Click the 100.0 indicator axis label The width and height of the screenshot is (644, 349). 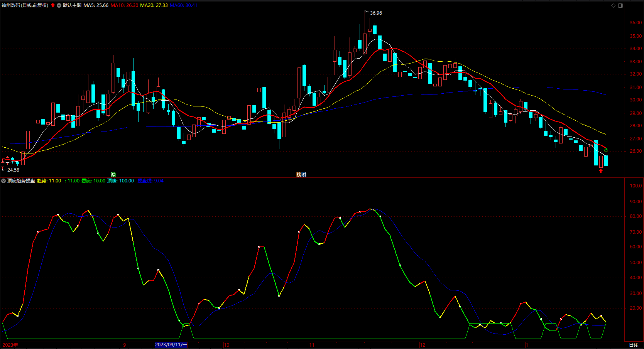coord(636,186)
